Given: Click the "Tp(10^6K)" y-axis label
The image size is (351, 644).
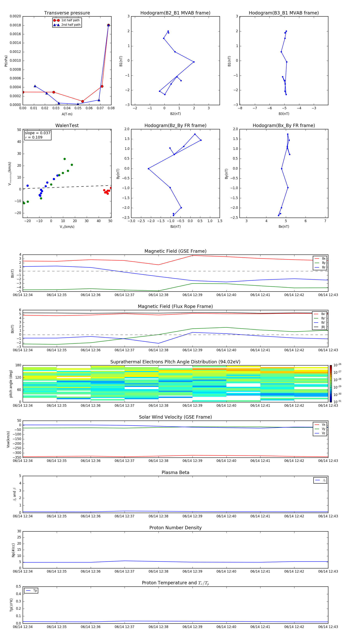Looking at the screenshot, I should tap(11, 605).
